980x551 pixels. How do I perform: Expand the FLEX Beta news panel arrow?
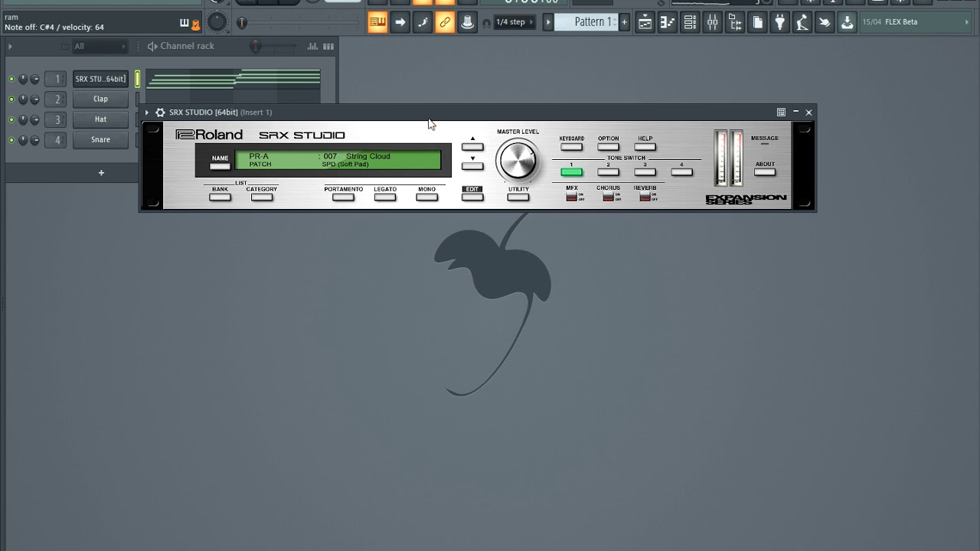(x=967, y=22)
